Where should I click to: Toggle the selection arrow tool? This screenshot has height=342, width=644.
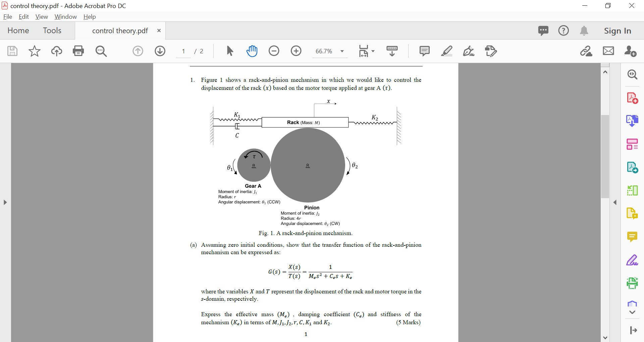point(230,51)
